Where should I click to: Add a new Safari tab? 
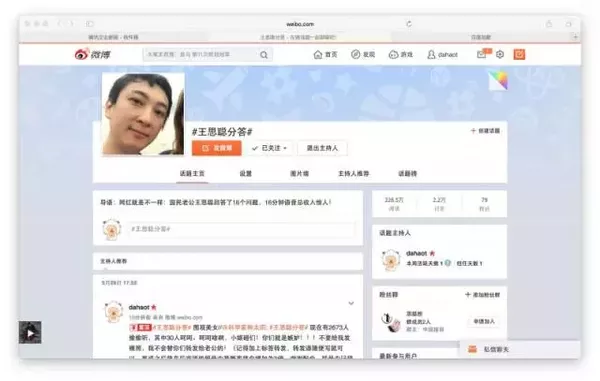[x=575, y=37]
